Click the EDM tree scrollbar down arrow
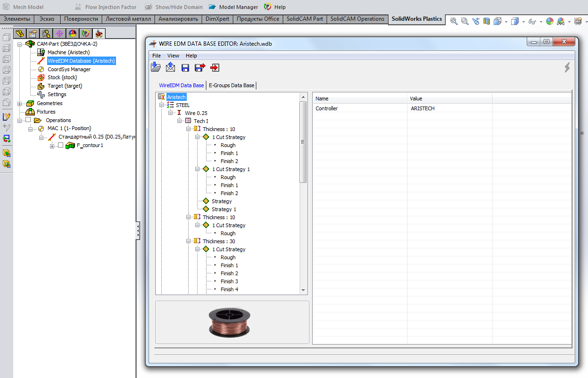This screenshot has width=588, height=378. click(303, 290)
